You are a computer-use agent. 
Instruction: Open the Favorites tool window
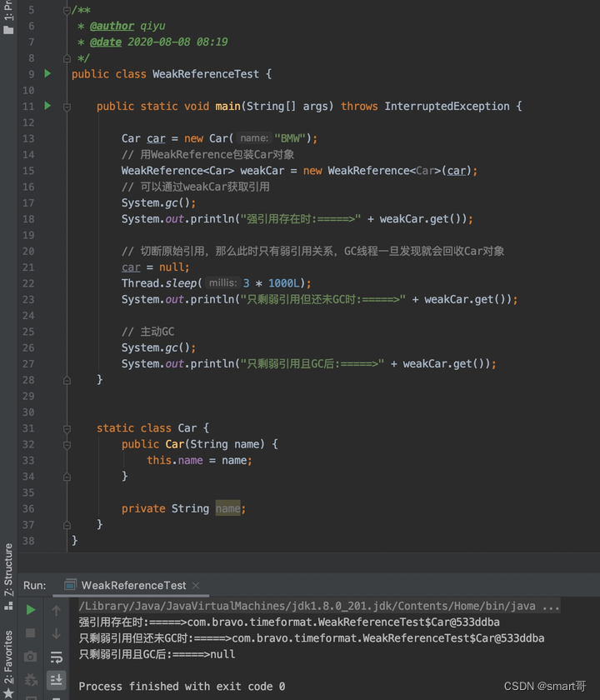point(8,657)
